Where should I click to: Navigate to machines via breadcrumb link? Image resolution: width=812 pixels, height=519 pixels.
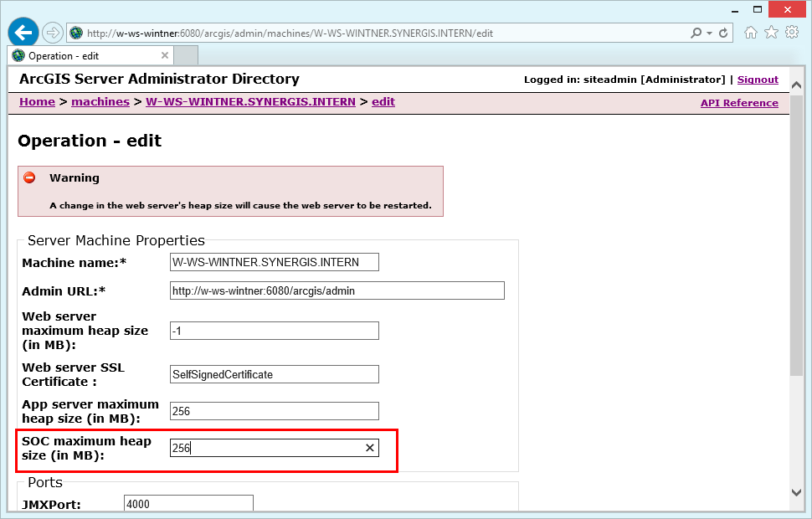[x=100, y=101]
